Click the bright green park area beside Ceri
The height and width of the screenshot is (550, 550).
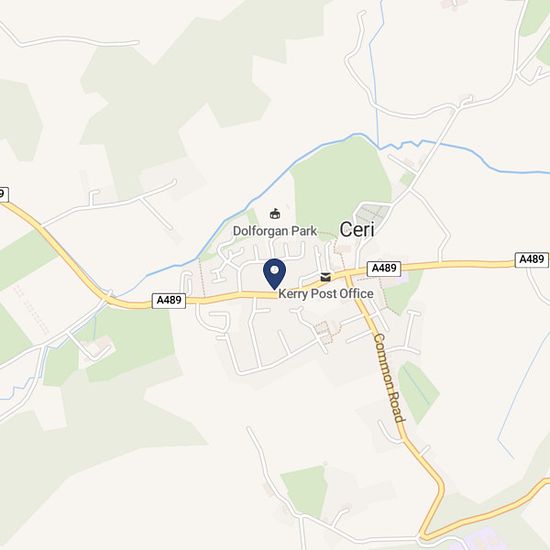(x=340, y=184)
